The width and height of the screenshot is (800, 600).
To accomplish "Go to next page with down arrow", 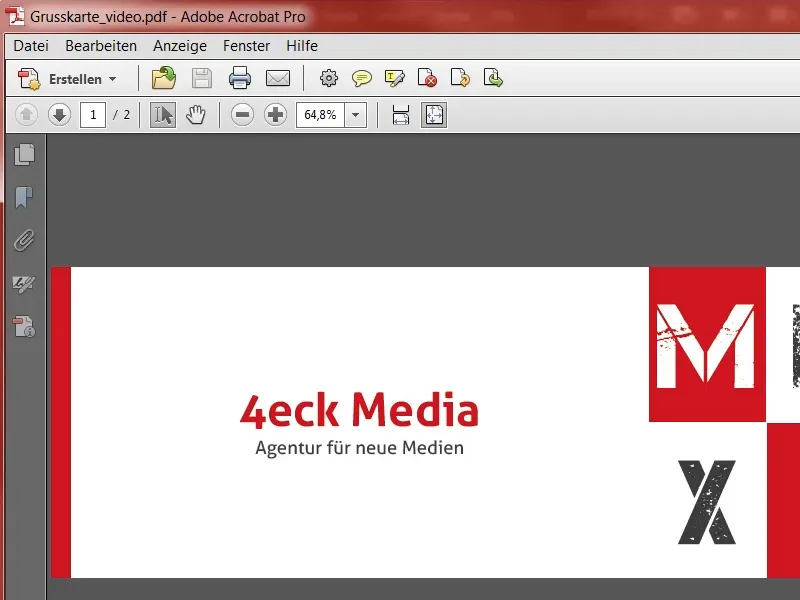I will tap(59, 115).
